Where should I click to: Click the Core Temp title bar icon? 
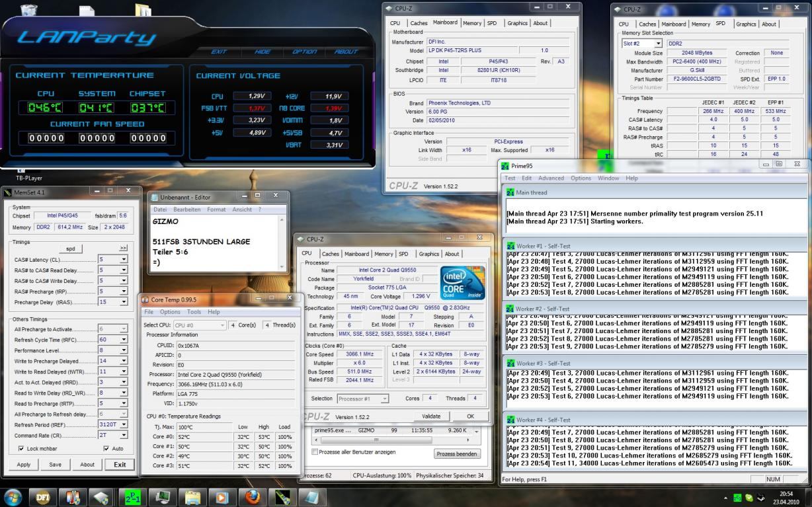(x=145, y=299)
